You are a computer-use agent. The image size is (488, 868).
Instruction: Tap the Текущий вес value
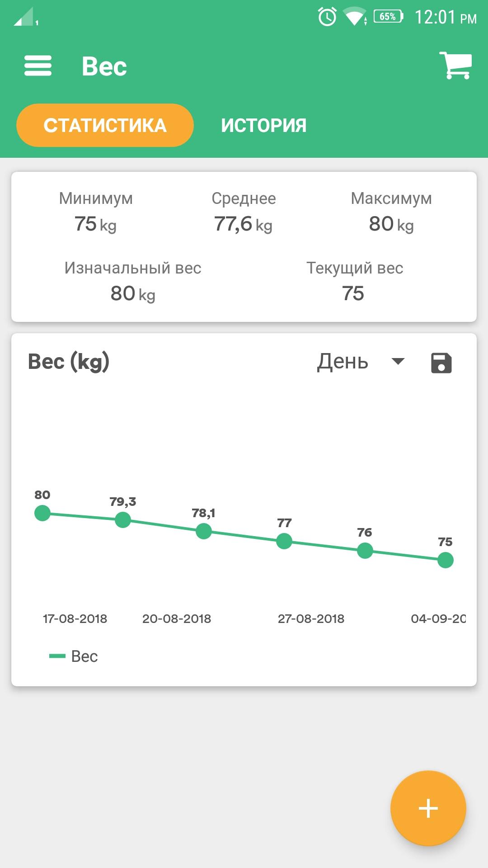coord(353,293)
